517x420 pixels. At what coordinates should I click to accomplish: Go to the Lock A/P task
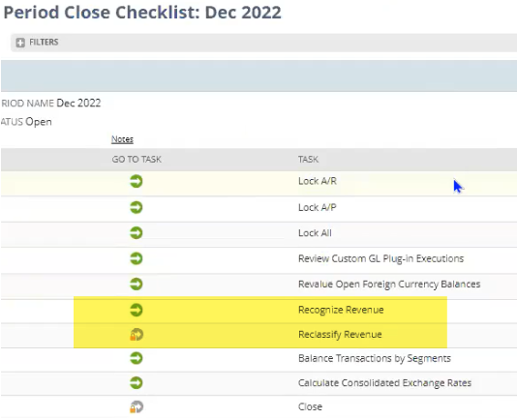pyautogui.click(x=137, y=207)
